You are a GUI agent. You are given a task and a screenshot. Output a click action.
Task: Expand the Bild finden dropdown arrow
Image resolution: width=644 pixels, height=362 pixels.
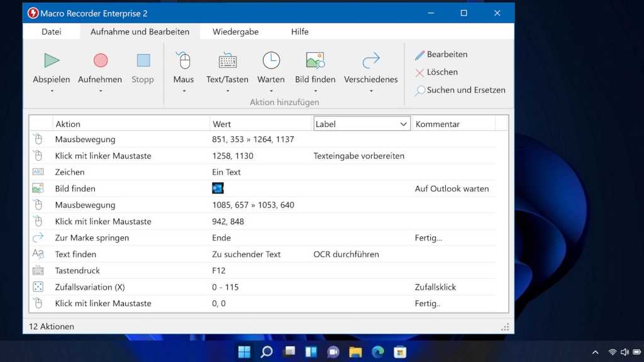tap(316, 91)
